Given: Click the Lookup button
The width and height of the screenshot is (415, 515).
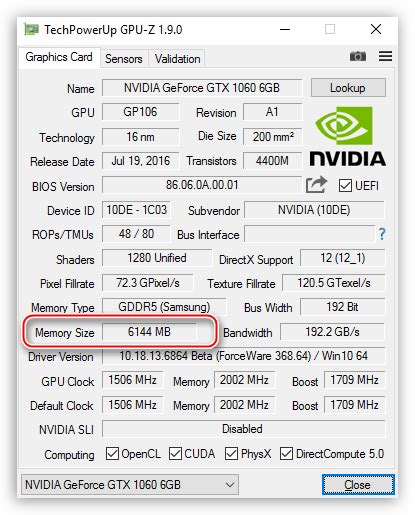Looking at the screenshot, I should pyautogui.click(x=348, y=88).
